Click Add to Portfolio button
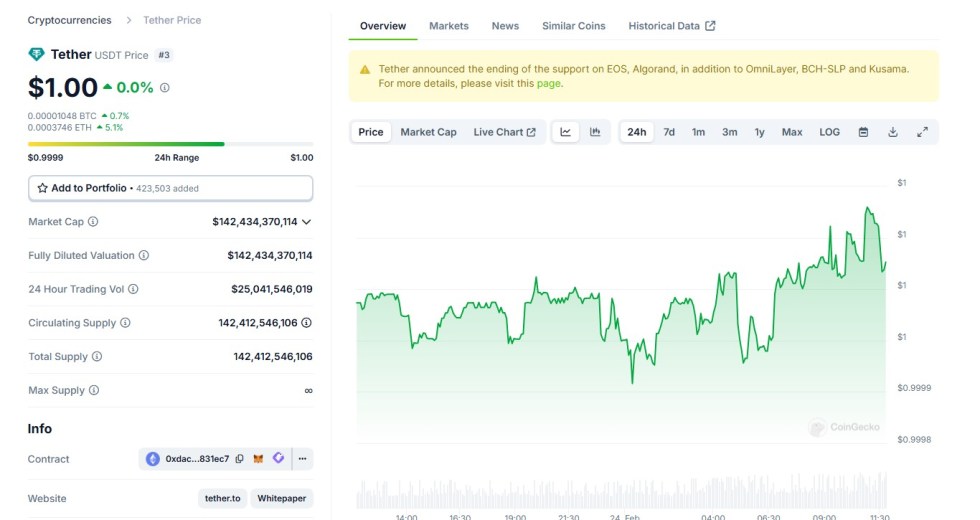Viewport: 980px width, 520px height. coord(170,188)
